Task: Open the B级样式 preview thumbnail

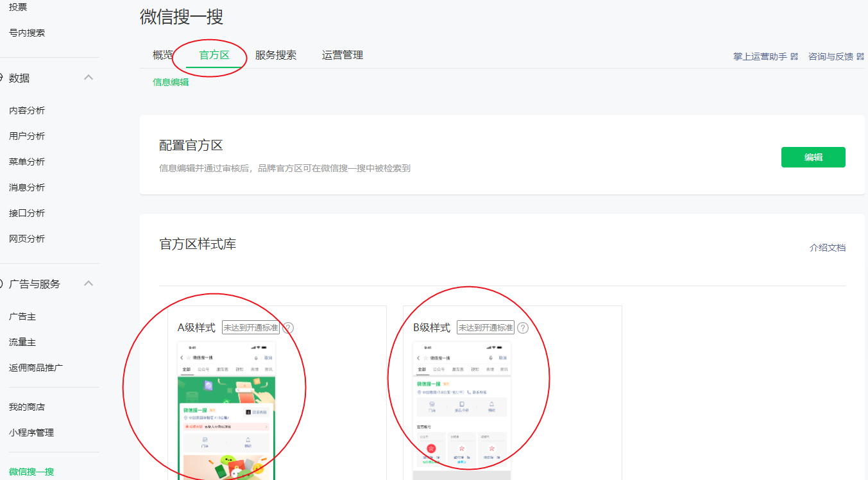Action: pos(462,411)
